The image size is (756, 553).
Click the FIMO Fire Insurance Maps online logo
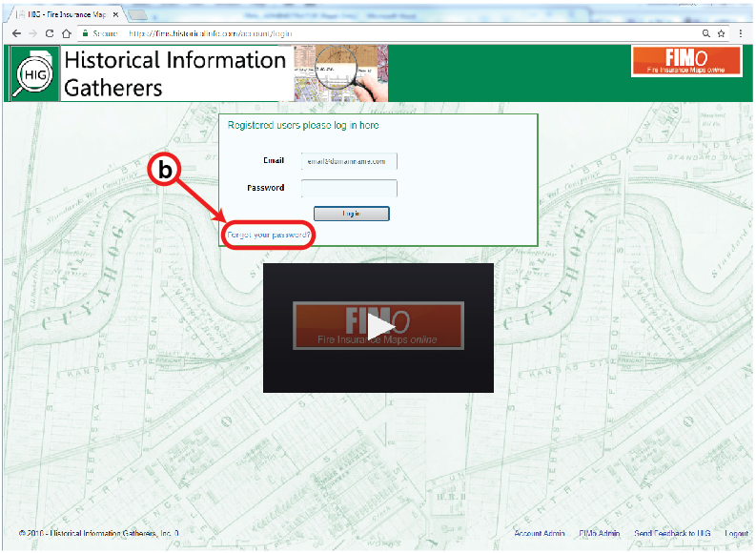click(x=686, y=62)
